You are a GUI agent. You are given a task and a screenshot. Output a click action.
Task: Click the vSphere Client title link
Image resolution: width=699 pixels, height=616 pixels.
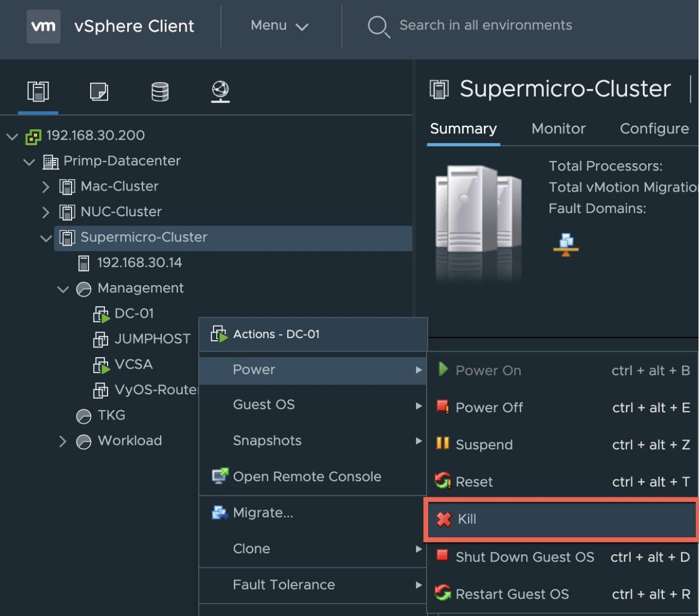134,26
